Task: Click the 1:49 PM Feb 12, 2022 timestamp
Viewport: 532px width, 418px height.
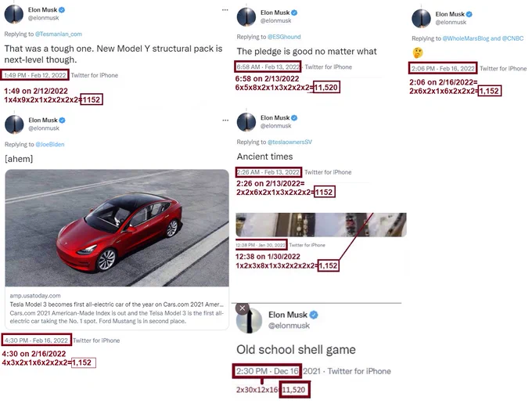Action: [35, 75]
